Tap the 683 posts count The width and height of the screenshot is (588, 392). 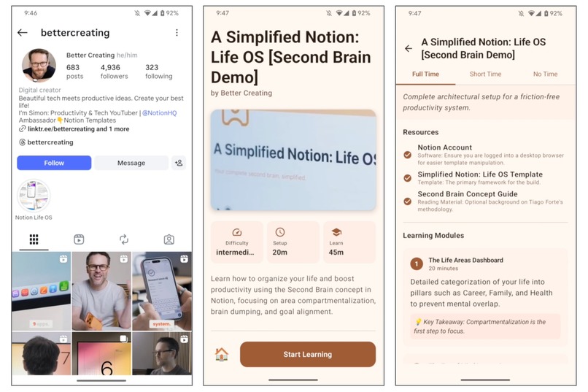click(x=74, y=72)
